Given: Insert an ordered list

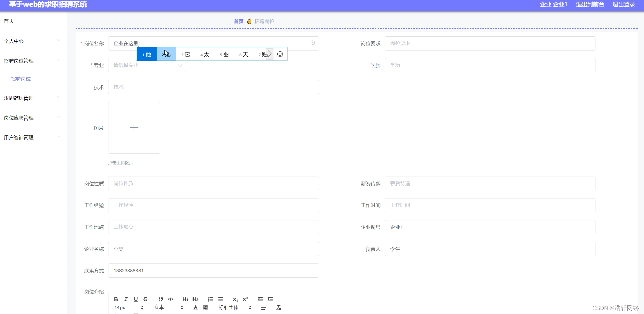Looking at the screenshot, I should (210, 299).
